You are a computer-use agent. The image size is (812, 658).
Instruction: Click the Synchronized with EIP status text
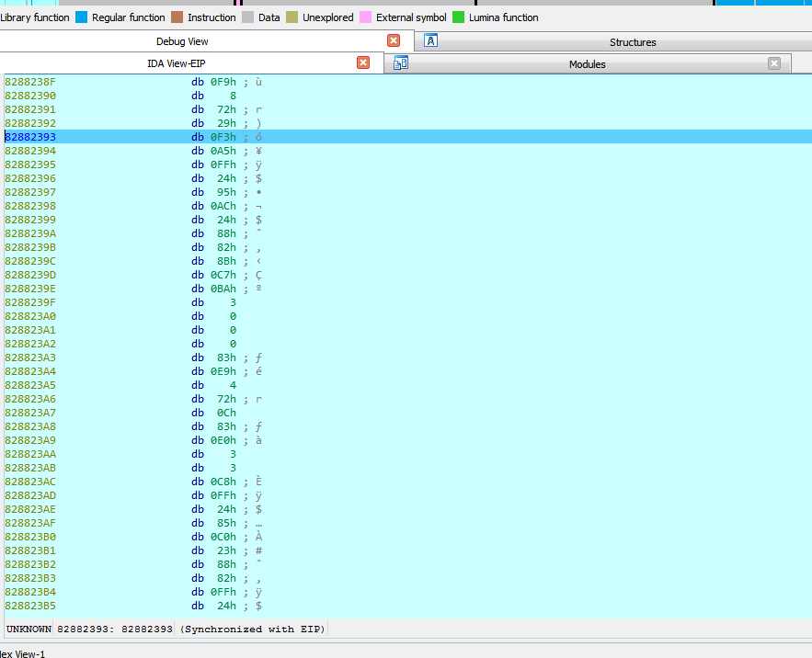253,630
